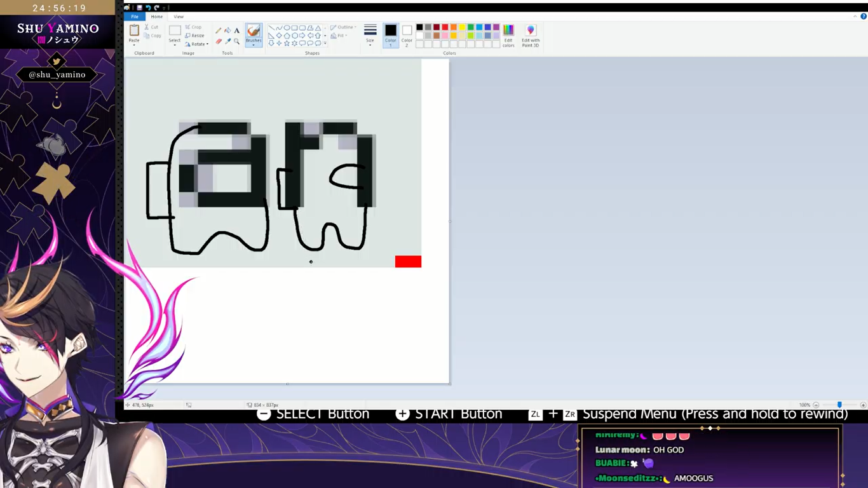Image resolution: width=868 pixels, height=488 pixels.
Task: Click the Undo arrow icon
Action: coord(148,8)
